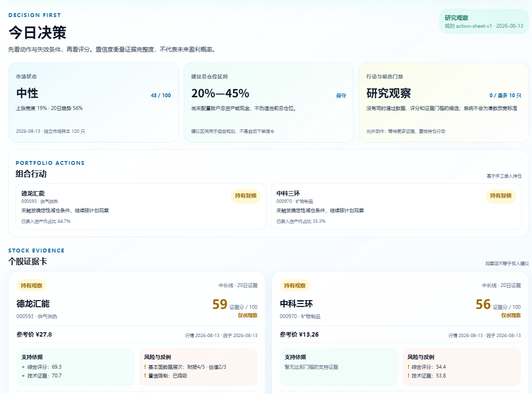532x394 pixels.
Task: Click the 持有复核 badge for 德龙汇能
Action: click(x=246, y=196)
